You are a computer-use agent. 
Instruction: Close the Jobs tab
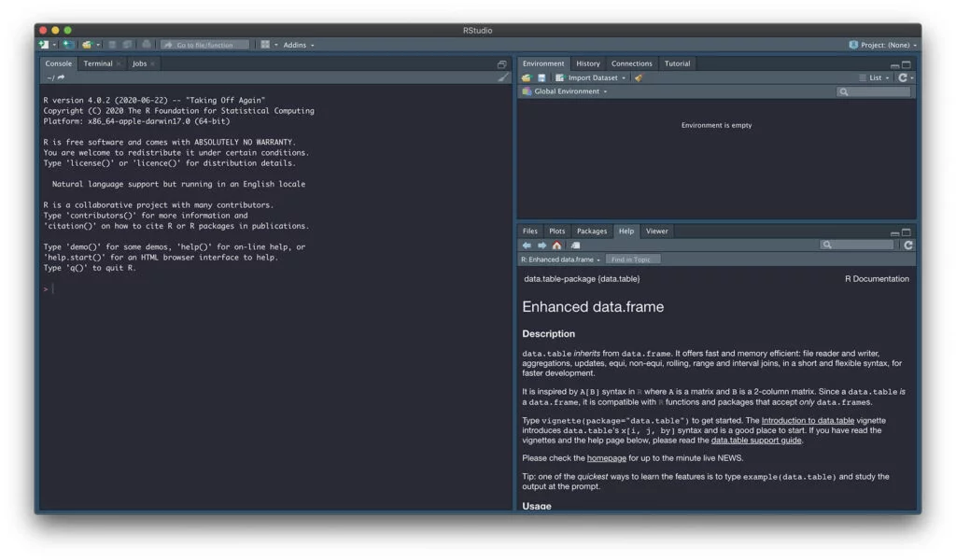(x=152, y=63)
